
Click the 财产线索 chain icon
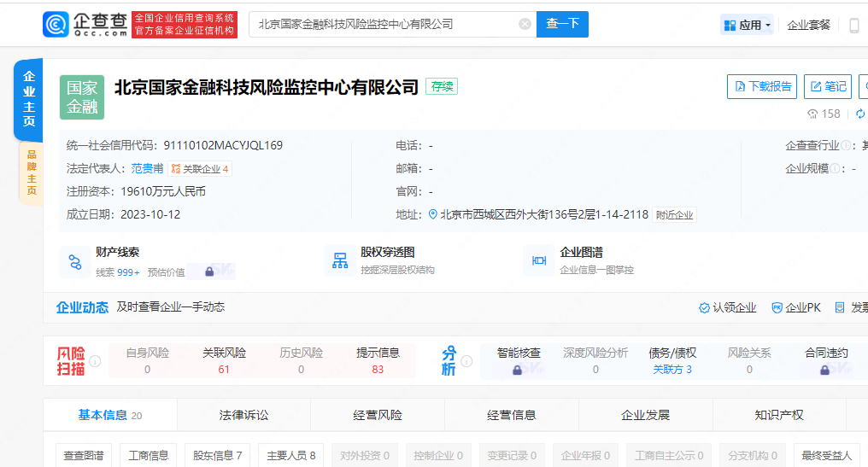pyautogui.click(x=74, y=262)
